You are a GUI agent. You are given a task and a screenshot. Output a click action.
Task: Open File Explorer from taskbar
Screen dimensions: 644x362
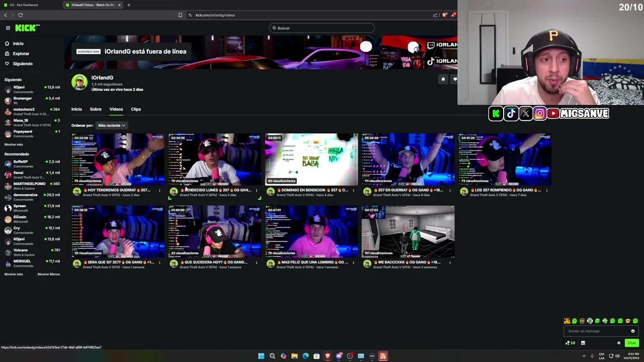pos(294,356)
